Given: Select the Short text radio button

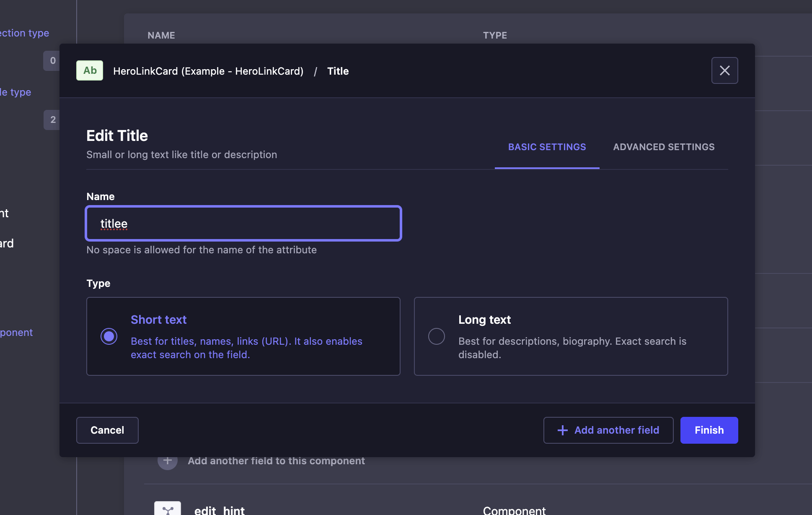Looking at the screenshot, I should click(x=109, y=336).
